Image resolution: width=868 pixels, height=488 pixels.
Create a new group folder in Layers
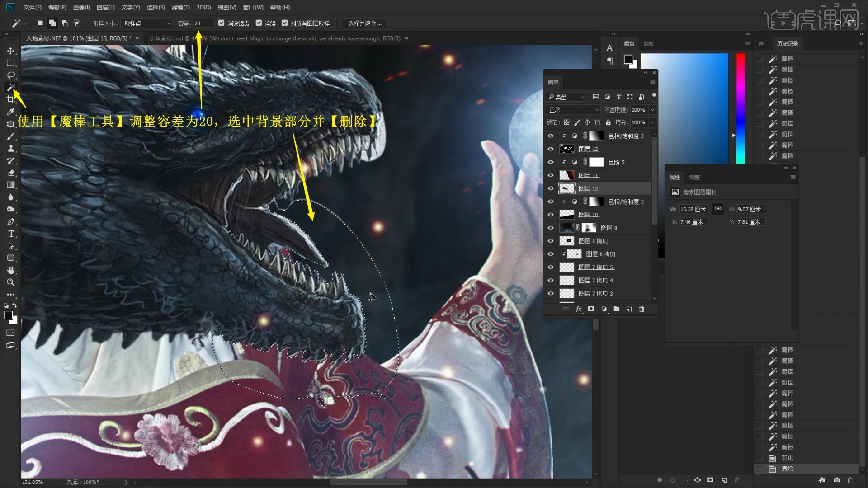coord(616,309)
